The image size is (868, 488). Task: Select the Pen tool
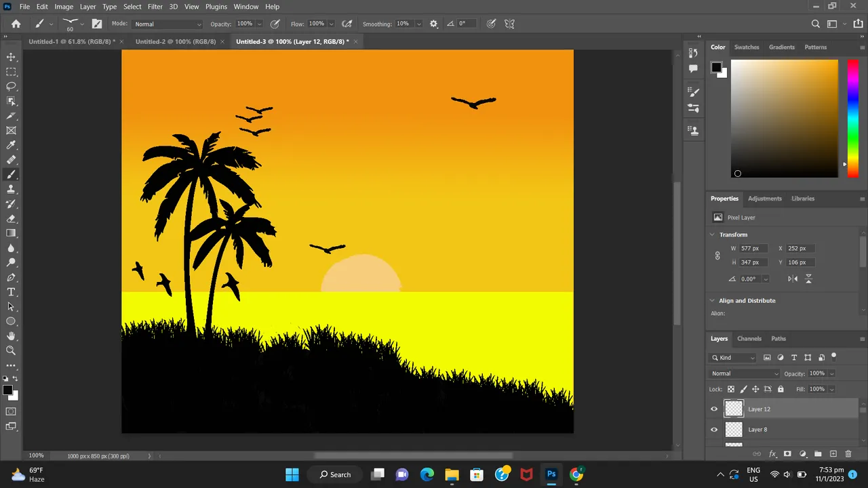click(11, 277)
